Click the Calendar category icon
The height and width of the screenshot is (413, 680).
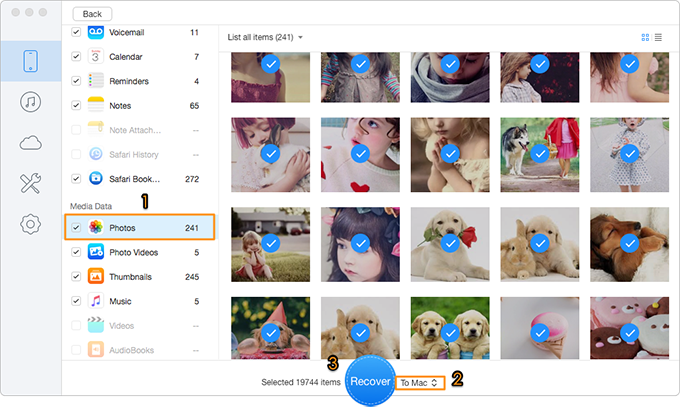[96, 56]
